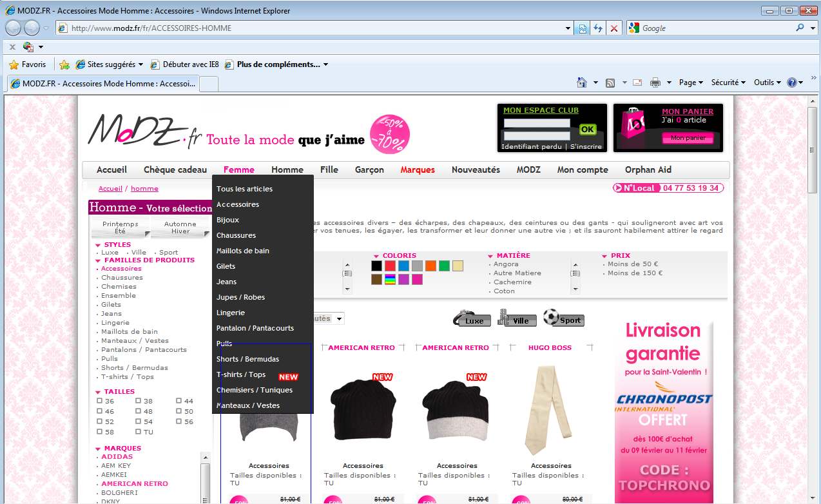Click the PDF converter toolbar icon

28,47
